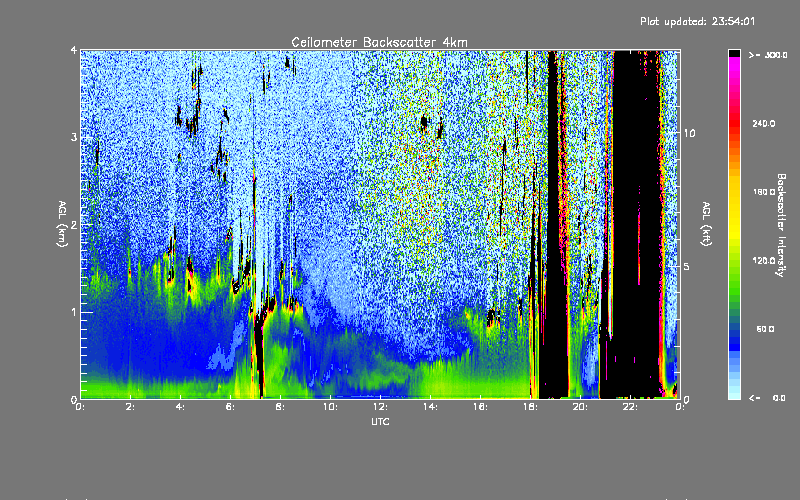Viewport: 800px width, 500px height.
Task: Click the 'Plot updated: 23:54:01' timestamp
Action: (x=697, y=21)
